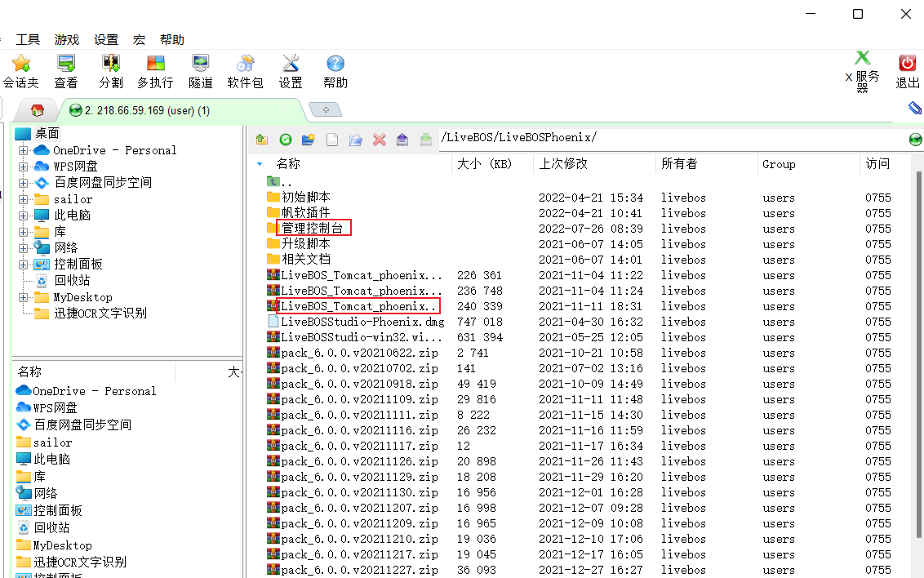The width and height of the screenshot is (924, 578).
Task: Click the 分割 split toolbar icon
Action: [111, 71]
